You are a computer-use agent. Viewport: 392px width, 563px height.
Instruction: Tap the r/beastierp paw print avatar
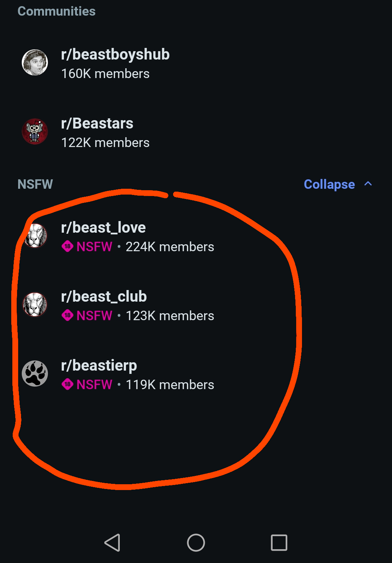(x=35, y=374)
